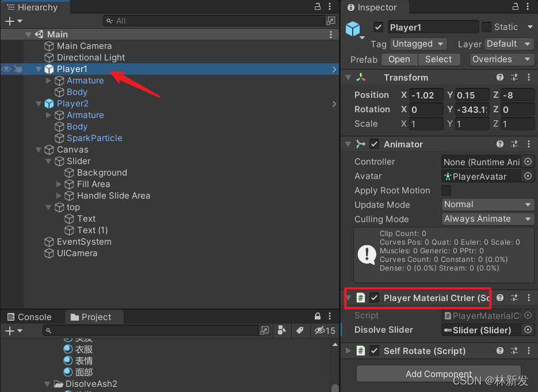The height and width of the screenshot is (392, 538).
Task: Open Hierarchy panel options menu
Action: 330,6
